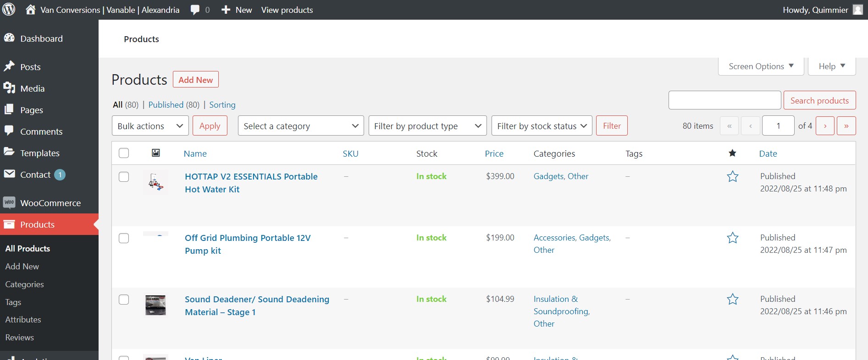Open WooCommerce in the sidebar menu
Screen dimensions: 868x360
[50, 203]
